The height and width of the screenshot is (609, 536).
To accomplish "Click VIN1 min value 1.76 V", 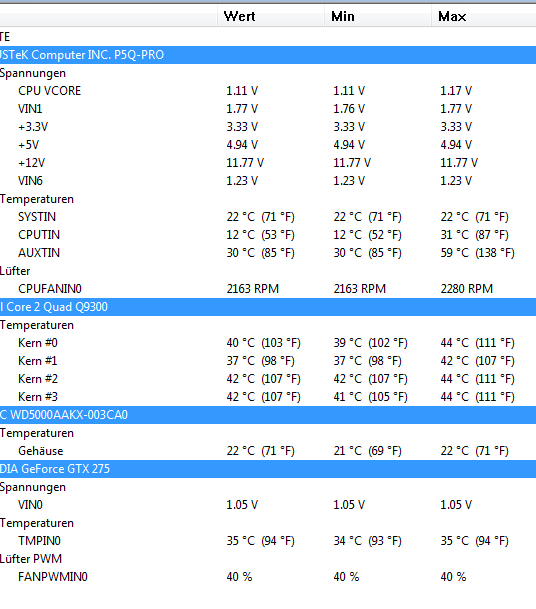I will pos(349,109).
